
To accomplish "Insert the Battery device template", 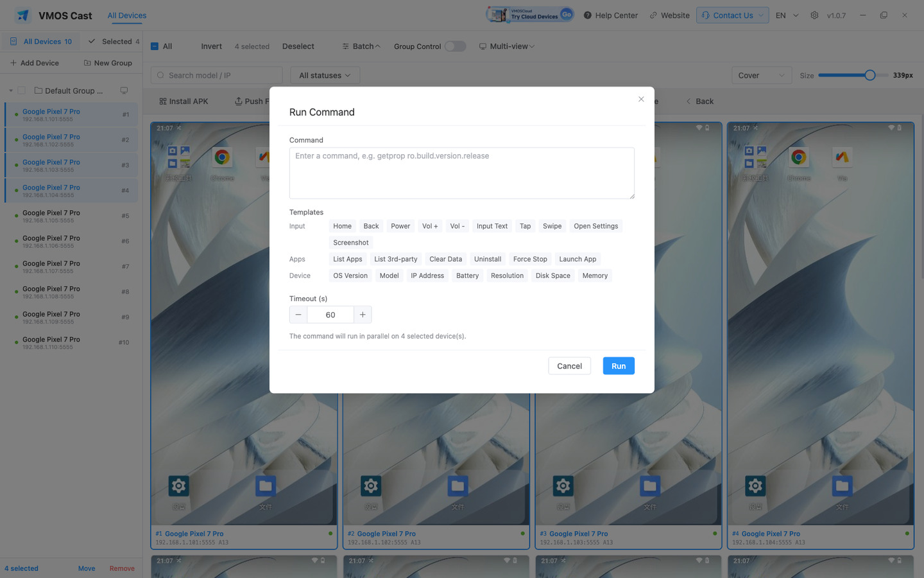I will tap(467, 276).
